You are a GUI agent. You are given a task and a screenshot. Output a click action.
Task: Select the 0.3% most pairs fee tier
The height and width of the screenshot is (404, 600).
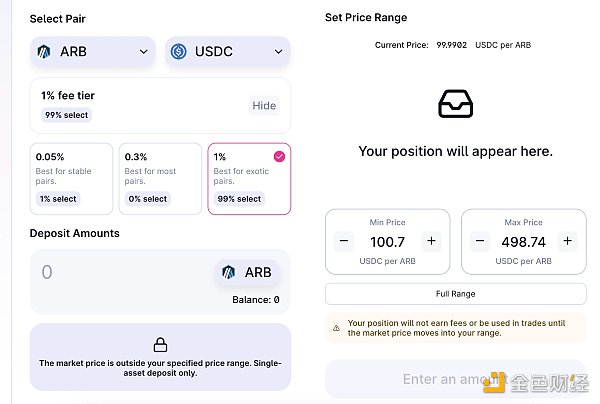point(160,179)
